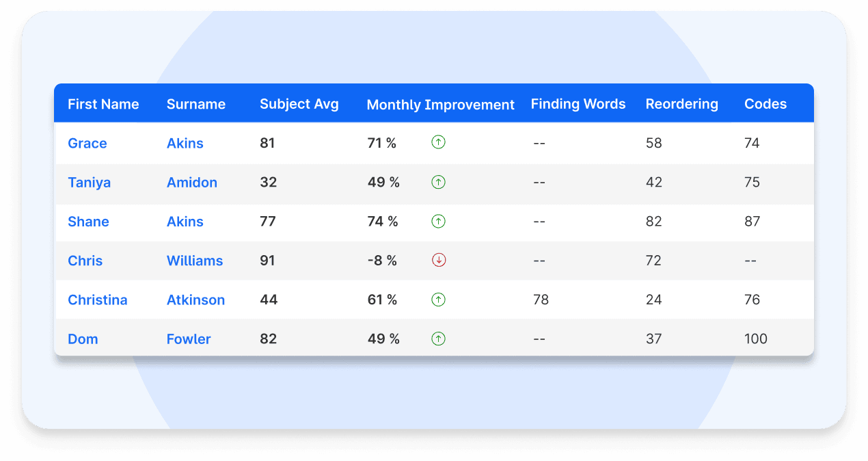
Task: Open Grace's first name link
Action: click(87, 143)
